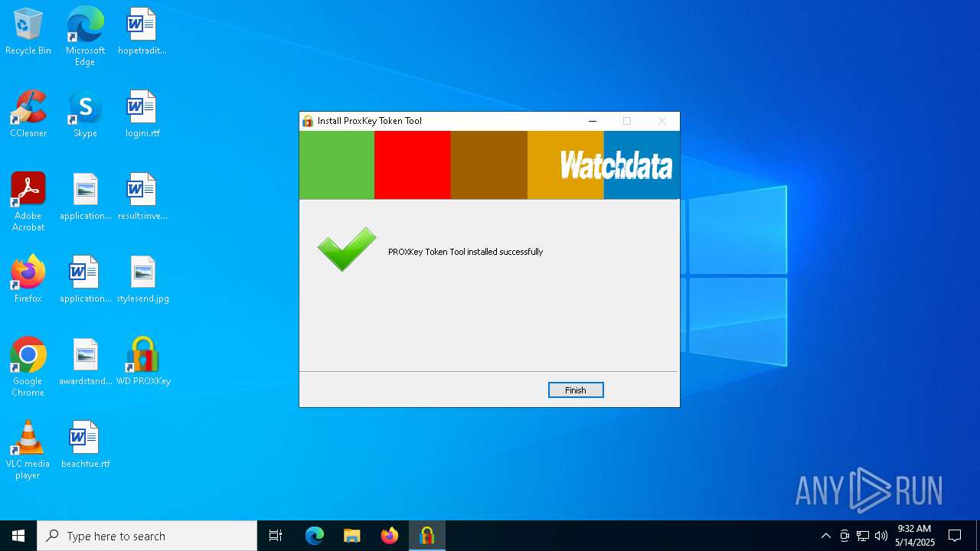Image resolution: width=980 pixels, height=551 pixels.
Task: Select the logini.rtf file icon
Action: coord(142,115)
